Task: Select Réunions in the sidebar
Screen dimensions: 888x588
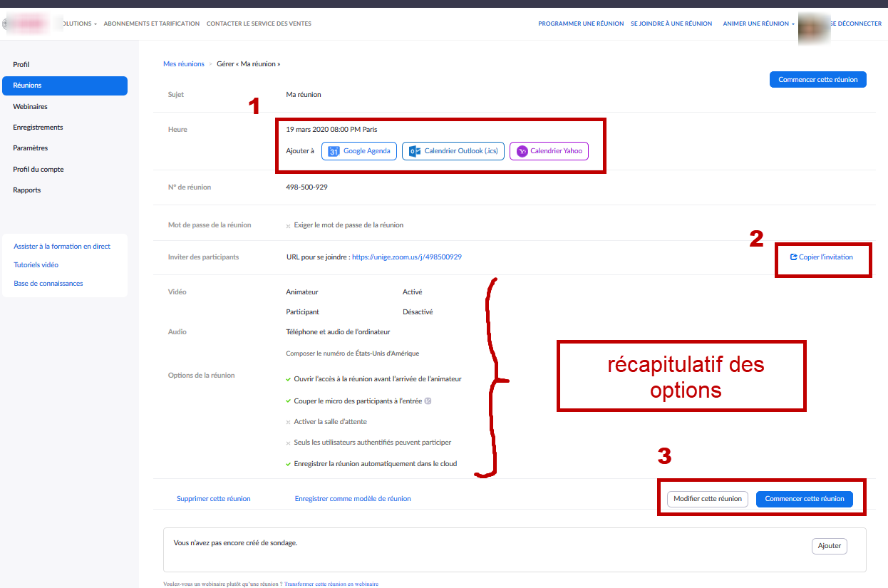Action: [65, 86]
